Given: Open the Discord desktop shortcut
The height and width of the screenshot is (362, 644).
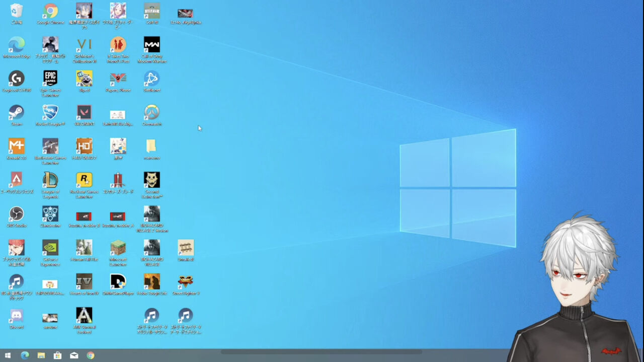Looking at the screenshot, I should coord(16,315).
